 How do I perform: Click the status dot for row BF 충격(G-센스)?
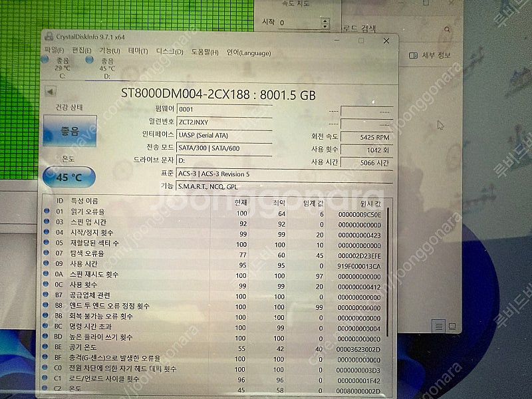pos(45,357)
